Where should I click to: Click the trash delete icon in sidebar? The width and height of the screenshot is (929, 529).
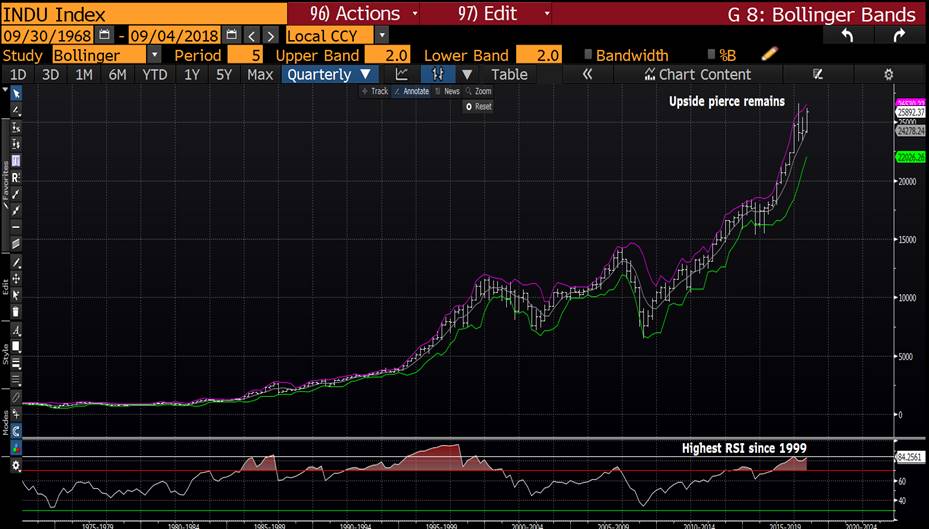point(16,311)
